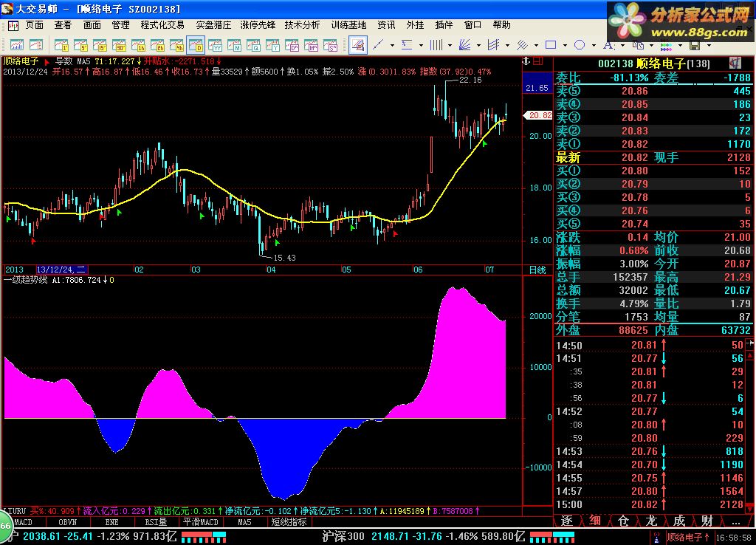Switch to the OBVN indicator tab
The height and width of the screenshot is (545, 756).
coord(67,522)
